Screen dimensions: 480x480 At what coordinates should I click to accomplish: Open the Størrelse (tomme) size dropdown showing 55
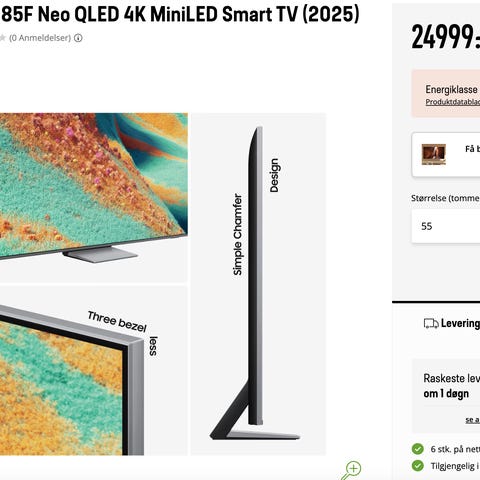click(446, 226)
